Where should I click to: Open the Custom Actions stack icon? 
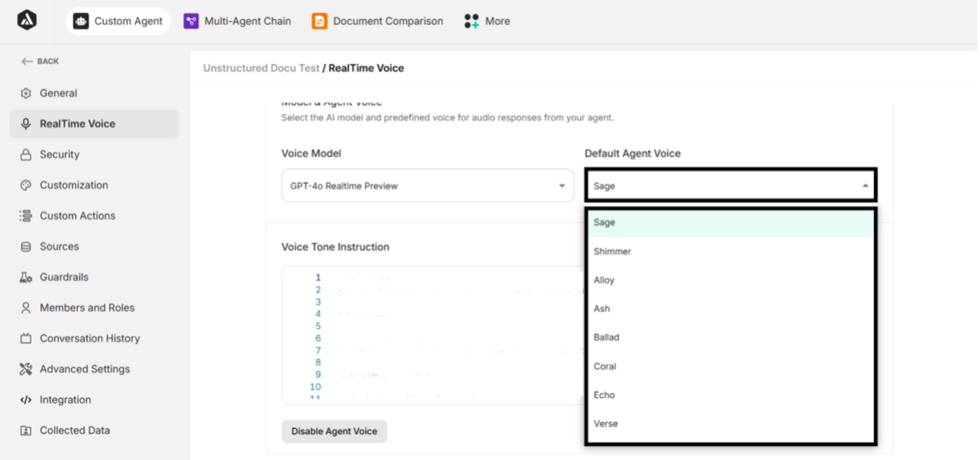click(26, 215)
